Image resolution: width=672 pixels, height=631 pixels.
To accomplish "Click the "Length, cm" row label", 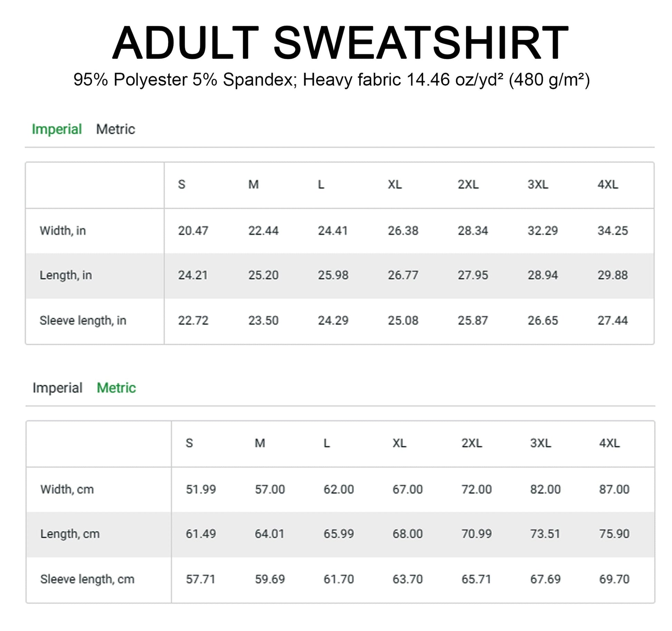I will point(70,534).
